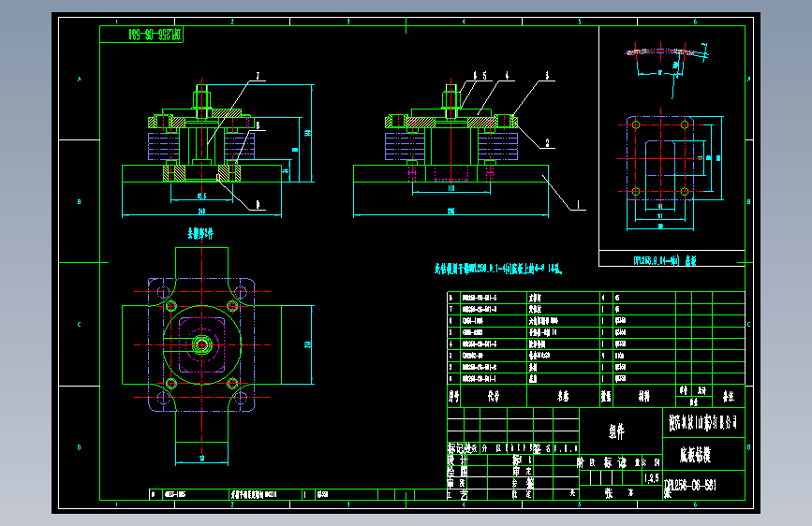Click the 序号 header in the parts list
The height and width of the screenshot is (526, 812).
[x=453, y=397]
